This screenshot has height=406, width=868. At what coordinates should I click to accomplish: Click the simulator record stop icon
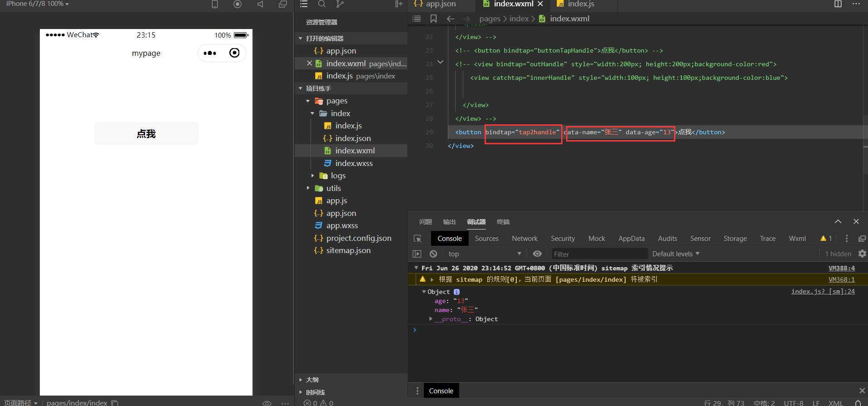238,4
